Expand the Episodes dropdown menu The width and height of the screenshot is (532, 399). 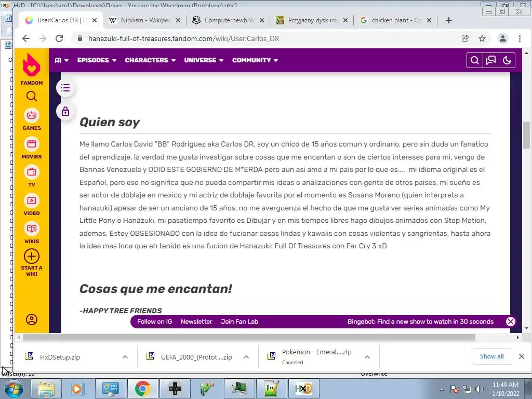point(97,60)
